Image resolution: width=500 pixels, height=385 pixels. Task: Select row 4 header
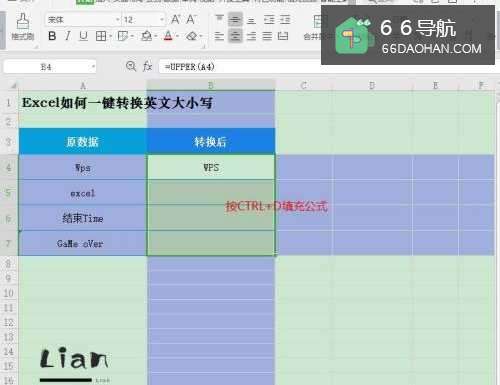click(x=9, y=167)
